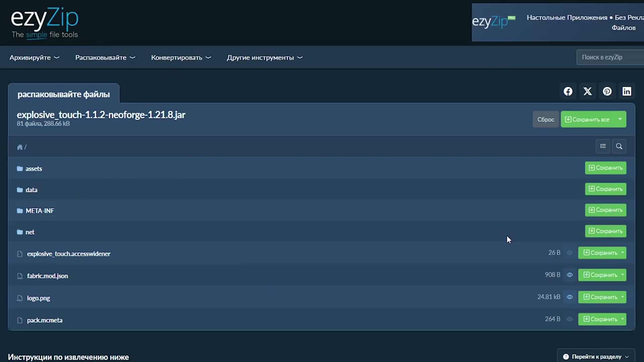Click eye icon for pack.mcmeta
Screen dimensions: 644x362
coord(570,319)
